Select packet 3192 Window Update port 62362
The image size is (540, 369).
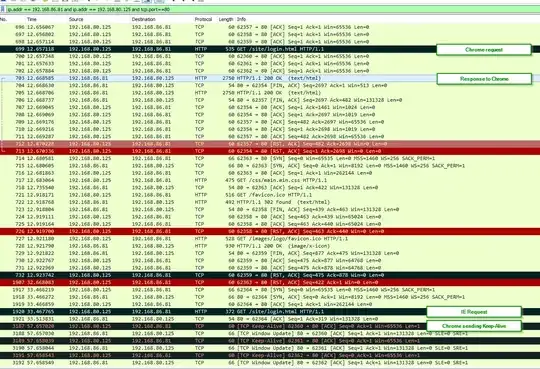270,363
